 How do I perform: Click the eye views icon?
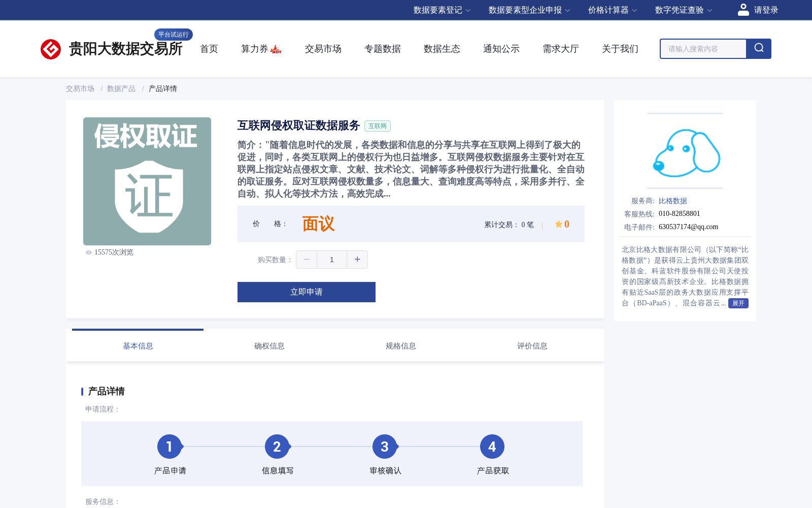pyautogui.click(x=89, y=252)
